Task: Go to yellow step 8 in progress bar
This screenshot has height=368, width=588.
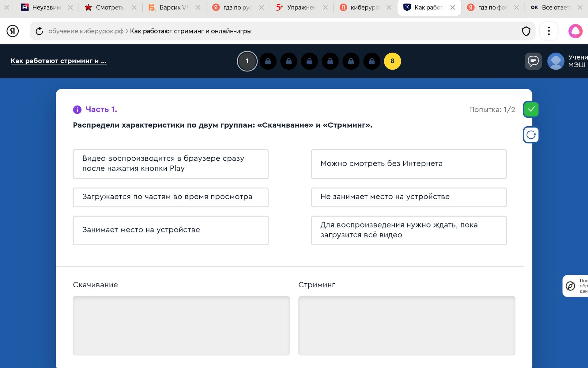Action: coord(392,61)
